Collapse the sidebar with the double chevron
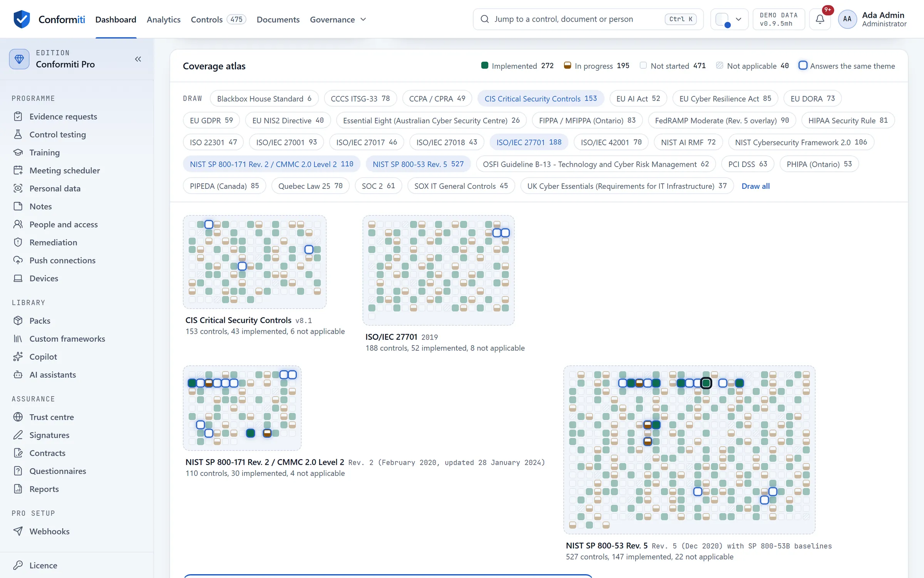Viewport: 924px width, 578px height. [x=138, y=59]
